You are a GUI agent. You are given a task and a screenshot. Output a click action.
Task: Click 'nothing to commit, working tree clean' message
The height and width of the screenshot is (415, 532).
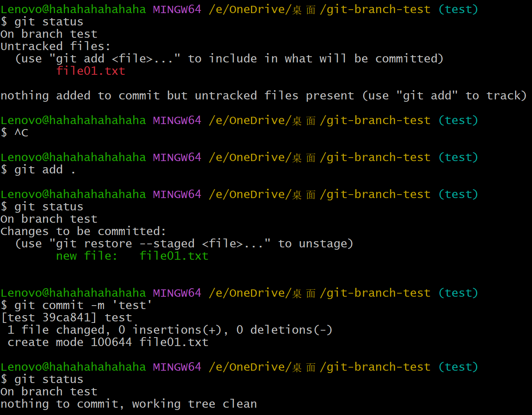128,404
